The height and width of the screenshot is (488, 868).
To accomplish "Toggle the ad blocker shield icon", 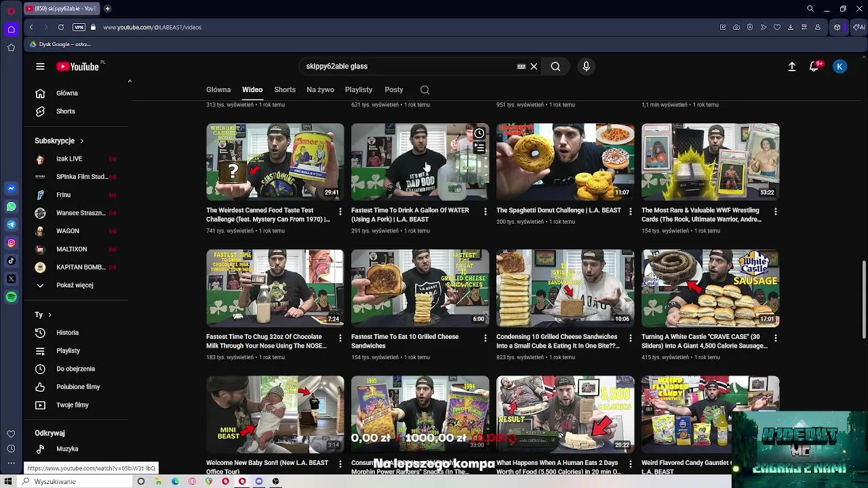I will tap(750, 27).
